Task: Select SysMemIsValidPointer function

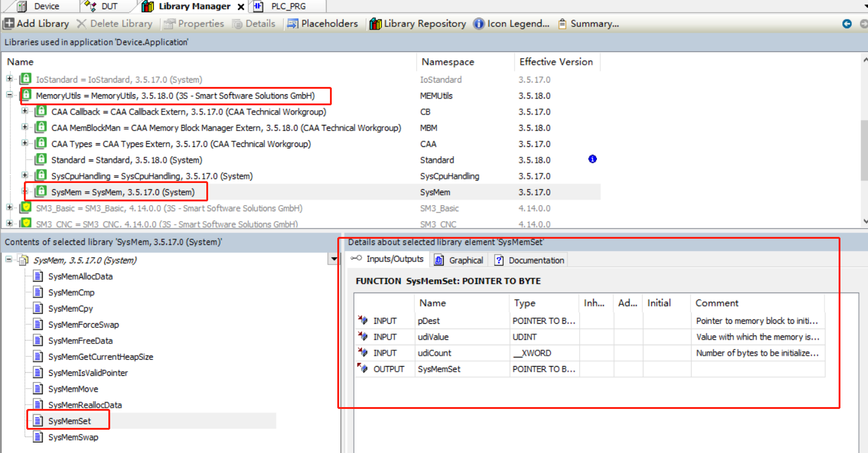Action: click(88, 373)
